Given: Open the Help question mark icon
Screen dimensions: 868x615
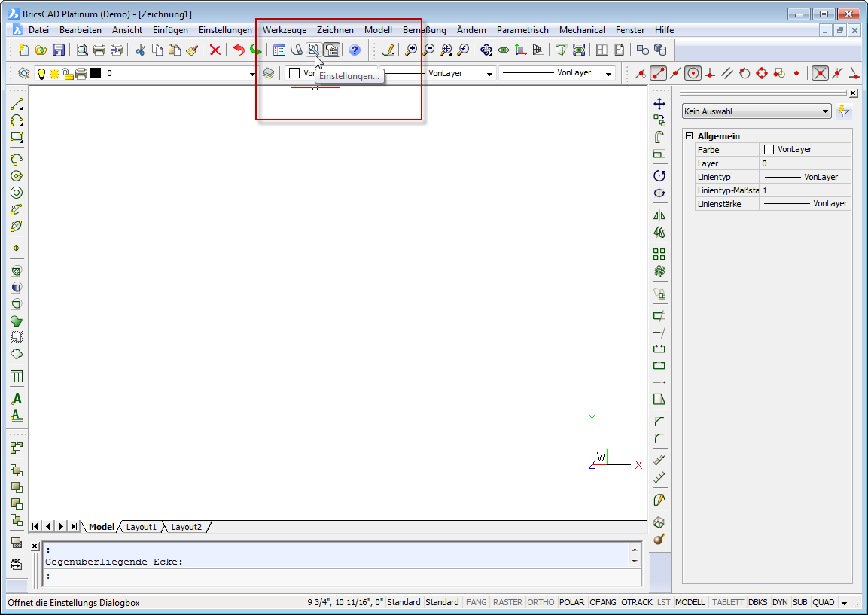Looking at the screenshot, I should 355,50.
